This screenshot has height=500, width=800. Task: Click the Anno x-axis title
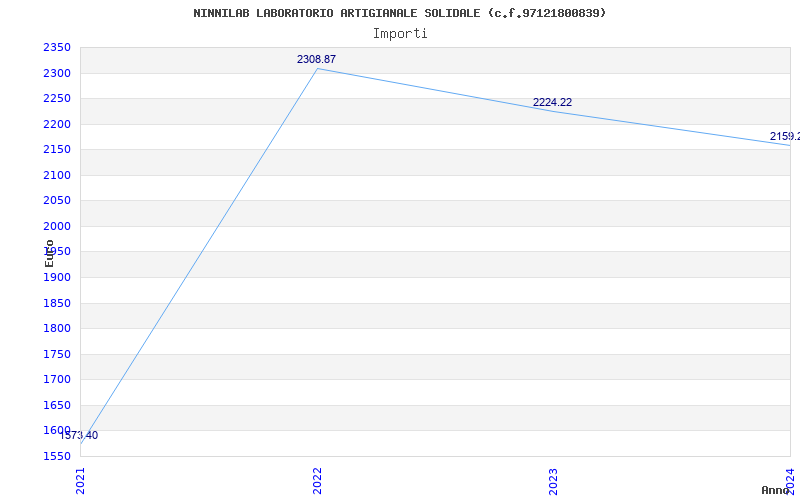(x=775, y=490)
